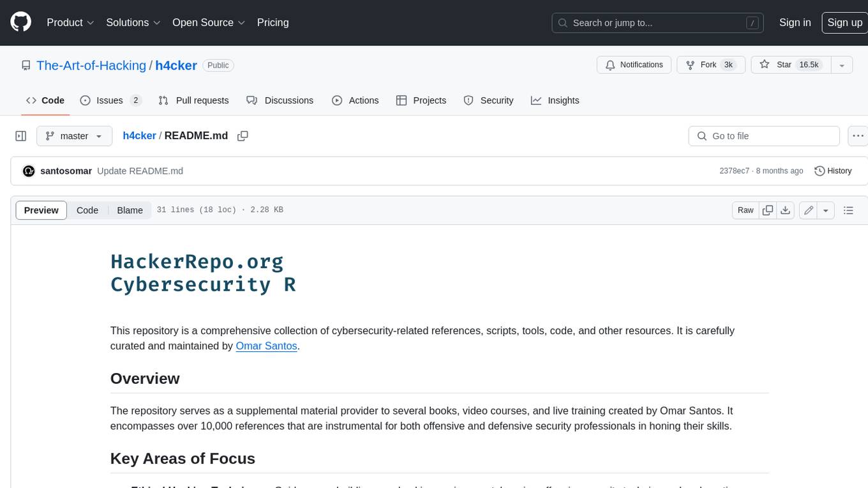Open the master branch selector
The height and width of the screenshot is (488, 868).
pyautogui.click(x=74, y=136)
